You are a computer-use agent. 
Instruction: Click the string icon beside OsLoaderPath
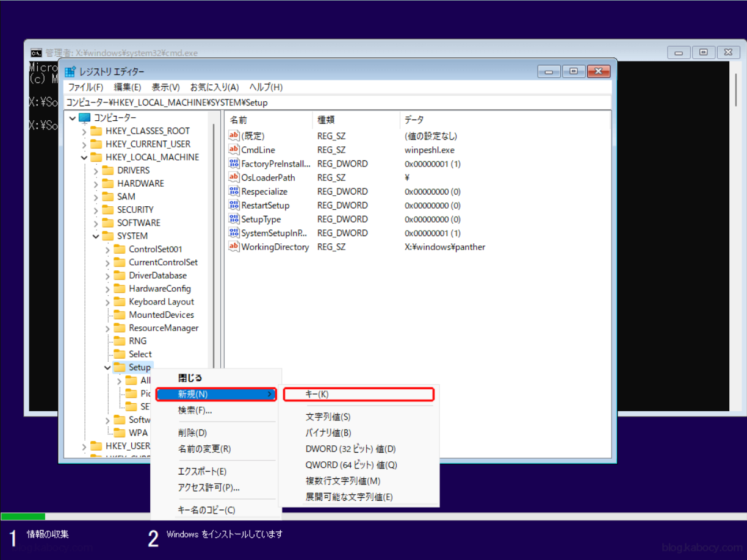234,178
